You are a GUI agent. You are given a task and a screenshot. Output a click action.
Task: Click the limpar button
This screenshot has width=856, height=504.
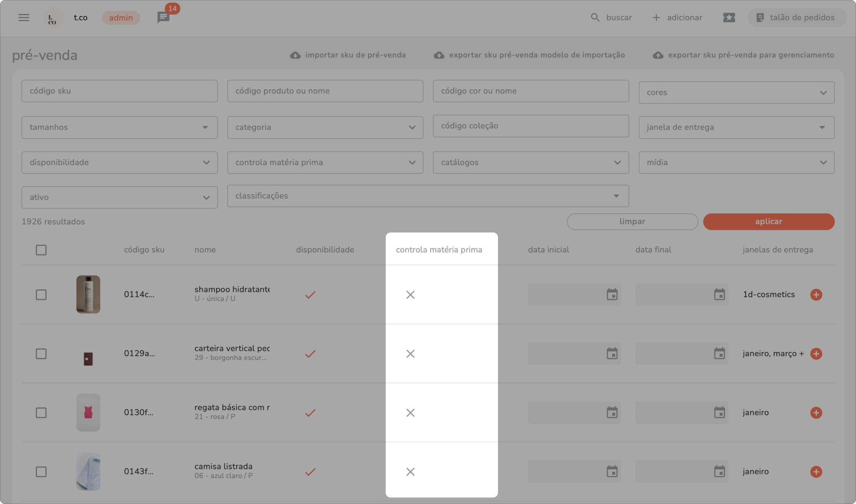point(632,222)
